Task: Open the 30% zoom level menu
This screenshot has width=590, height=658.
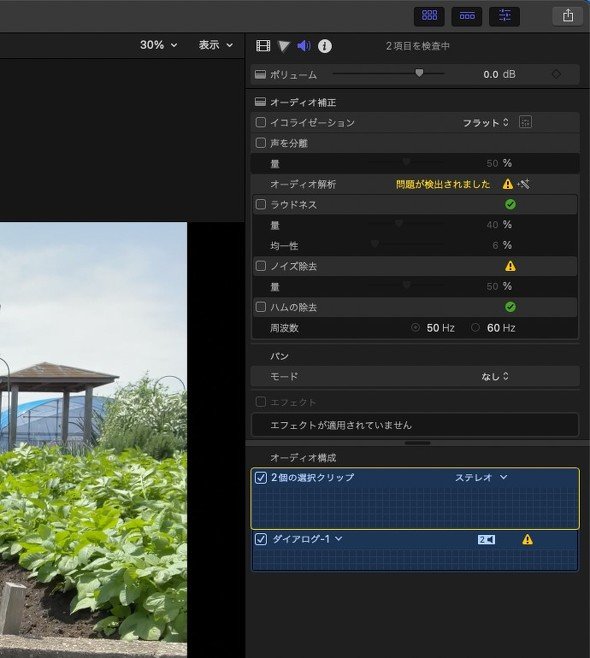Action: point(159,45)
